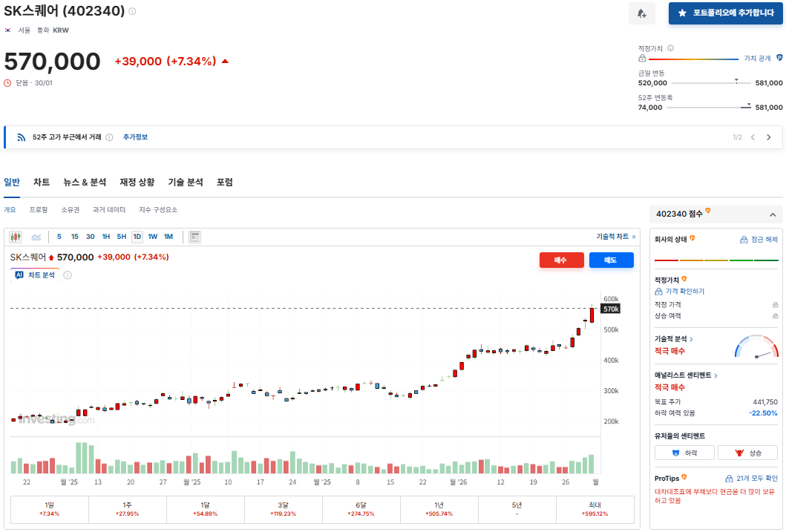Image resolution: width=786 pixels, height=532 pixels.
Task: Open 21개 모두 확인 ProTips link
Action: point(751,479)
